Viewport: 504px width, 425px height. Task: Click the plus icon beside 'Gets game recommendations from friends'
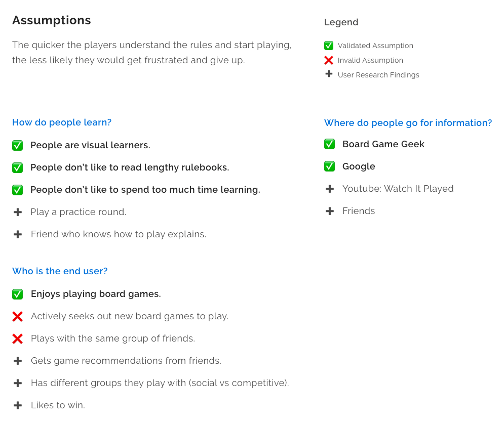pos(18,361)
